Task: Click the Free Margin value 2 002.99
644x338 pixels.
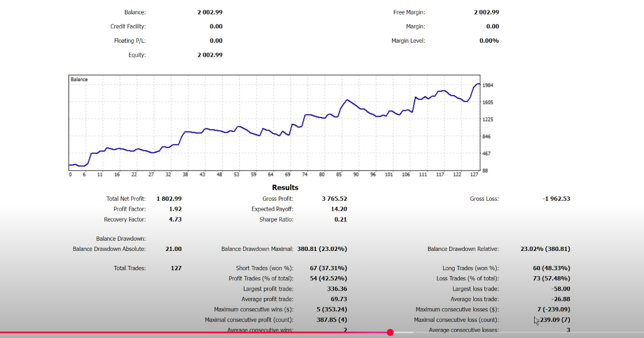Action: click(486, 12)
